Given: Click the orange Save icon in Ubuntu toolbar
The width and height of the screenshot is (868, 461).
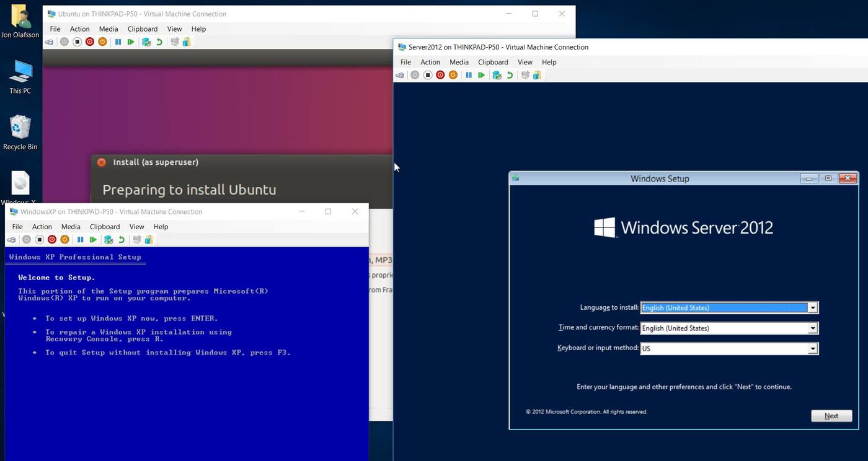Looking at the screenshot, I should pyautogui.click(x=102, y=42).
